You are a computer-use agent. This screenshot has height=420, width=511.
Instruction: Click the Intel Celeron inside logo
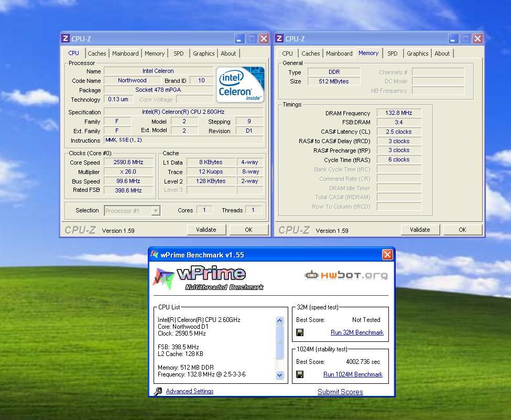tap(240, 85)
